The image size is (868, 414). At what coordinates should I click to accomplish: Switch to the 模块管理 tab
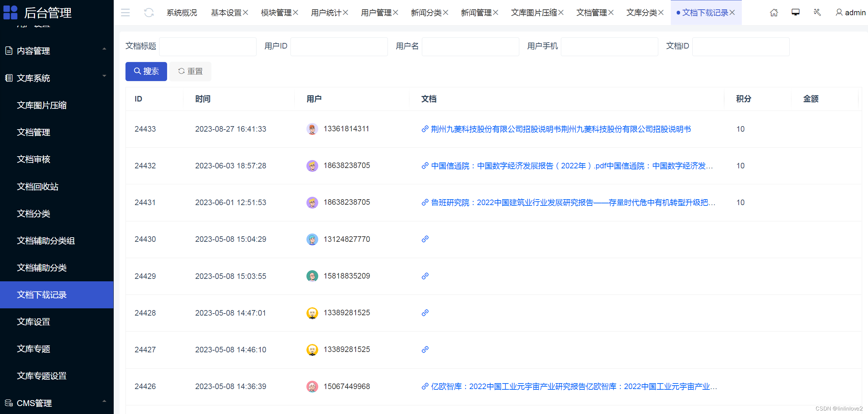276,13
